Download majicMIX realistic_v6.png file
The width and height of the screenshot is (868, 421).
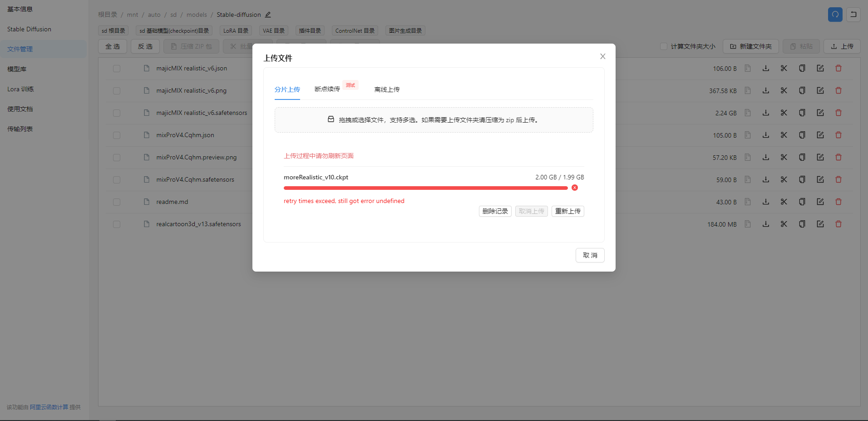[x=766, y=91]
